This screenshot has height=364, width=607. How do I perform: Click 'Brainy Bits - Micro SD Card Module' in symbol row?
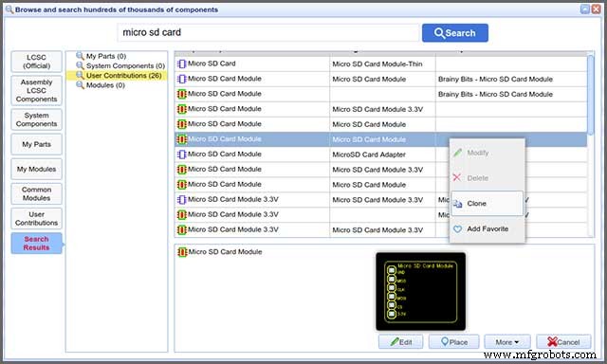pyautogui.click(x=495, y=80)
